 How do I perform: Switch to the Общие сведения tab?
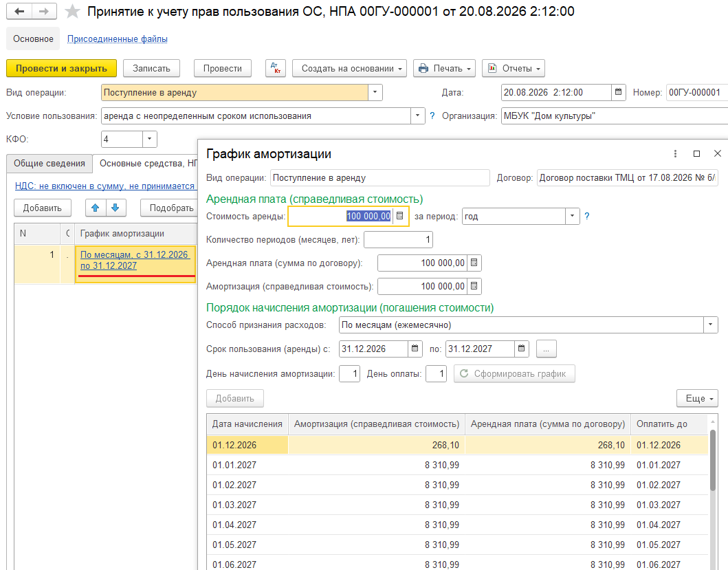pyautogui.click(x=49, y=164)
